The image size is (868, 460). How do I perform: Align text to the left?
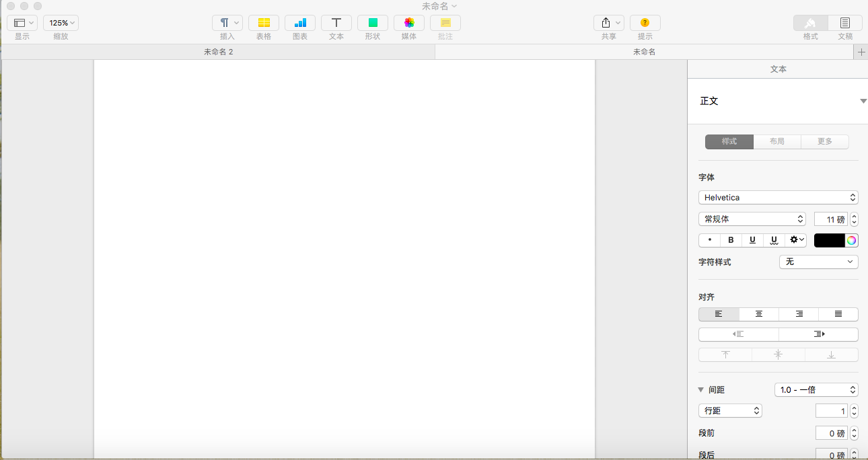click(719, 314)
